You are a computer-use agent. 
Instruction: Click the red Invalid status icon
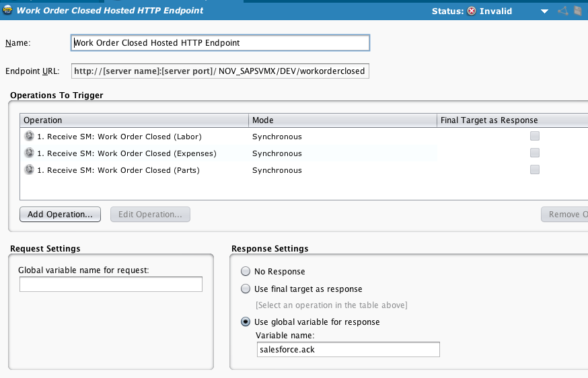(x=471, y=11)
